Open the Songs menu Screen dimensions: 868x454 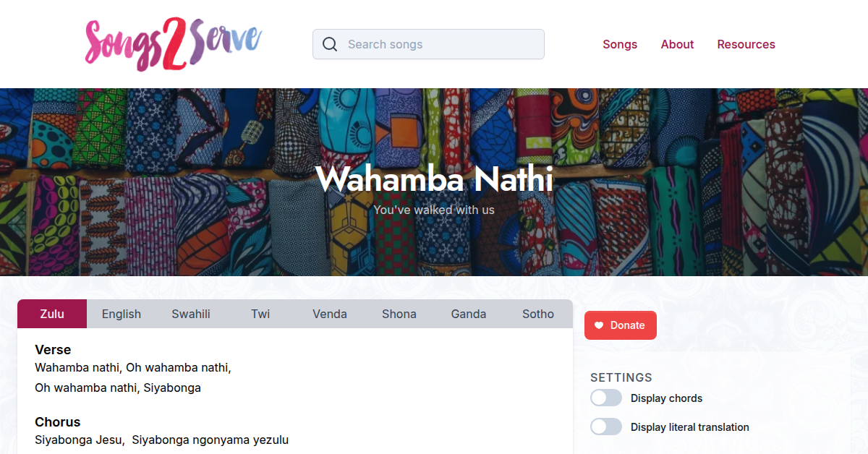click(x=620, y=44)
